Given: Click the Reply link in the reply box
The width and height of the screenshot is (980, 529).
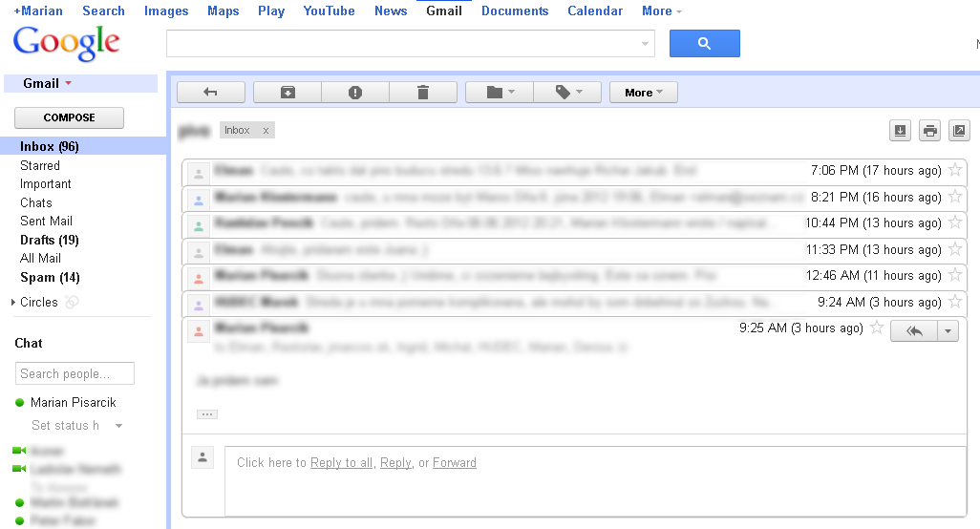Looking at the screenshot, I should coord(395,463).
